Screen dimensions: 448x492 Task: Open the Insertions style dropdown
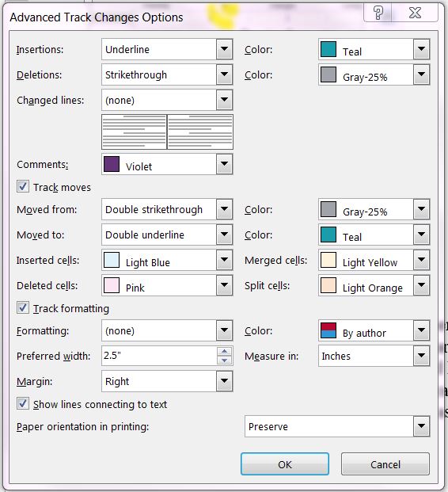pyautogui.click(x=224, y=49)
